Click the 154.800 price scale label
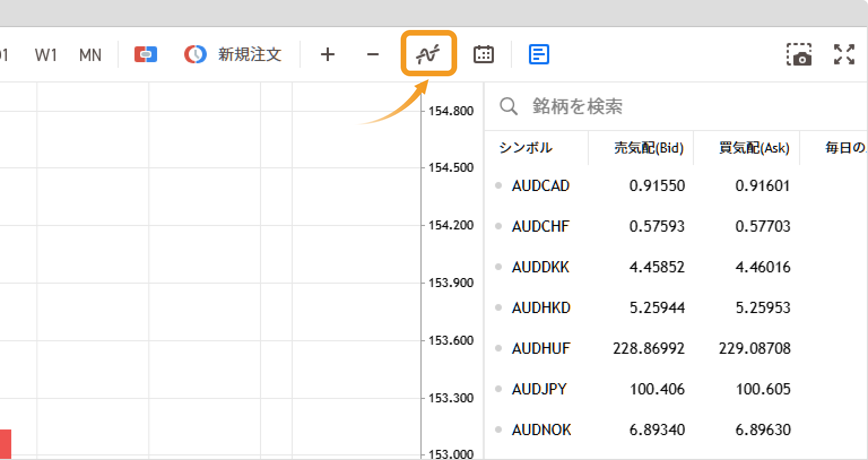The width and height of the screenshot is (868, 460). 451,111
